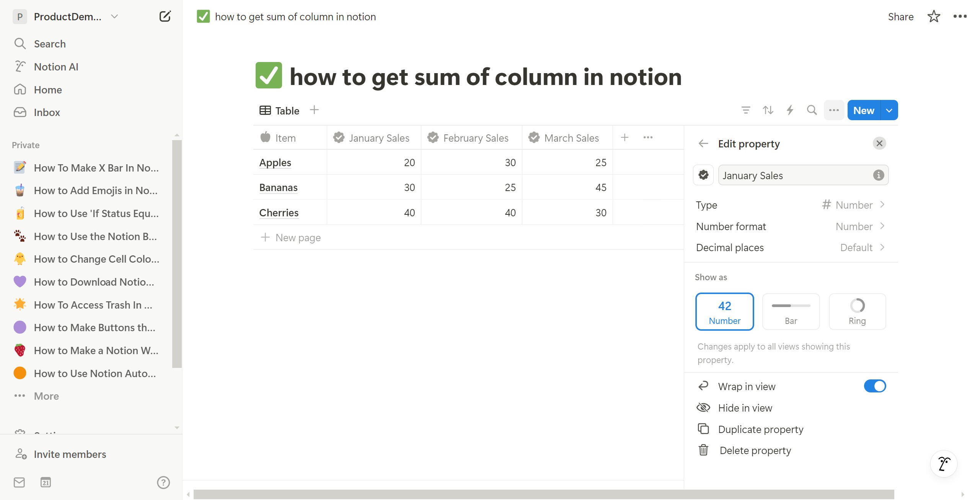Screen dimensions: 980x500
Task: Open the Bananas row page
Action: (x=278, y=188)
